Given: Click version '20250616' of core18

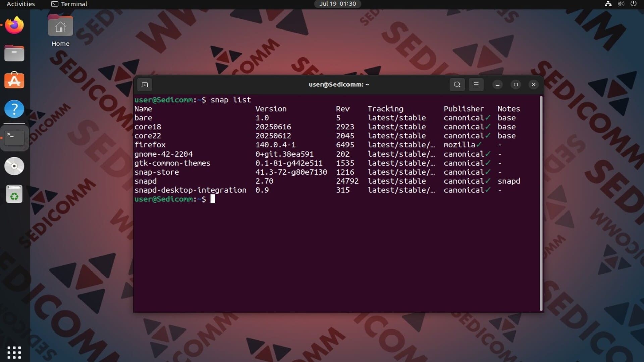Looking at the screenshot, I should 273,127.
